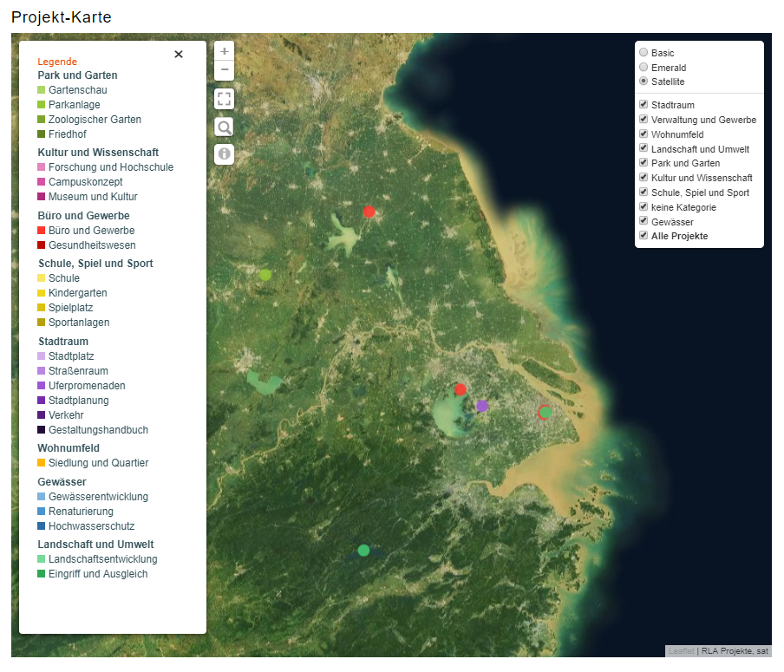The height and width of the screenshot is (672, 784).
Task: Toggle keine Kategorie layer
Action: tap(644, 206)
